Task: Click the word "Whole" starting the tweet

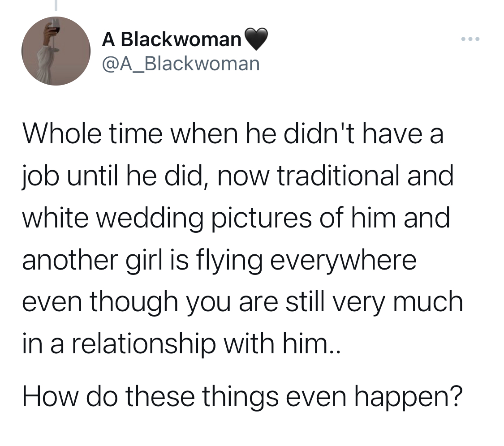Action: 62,134
